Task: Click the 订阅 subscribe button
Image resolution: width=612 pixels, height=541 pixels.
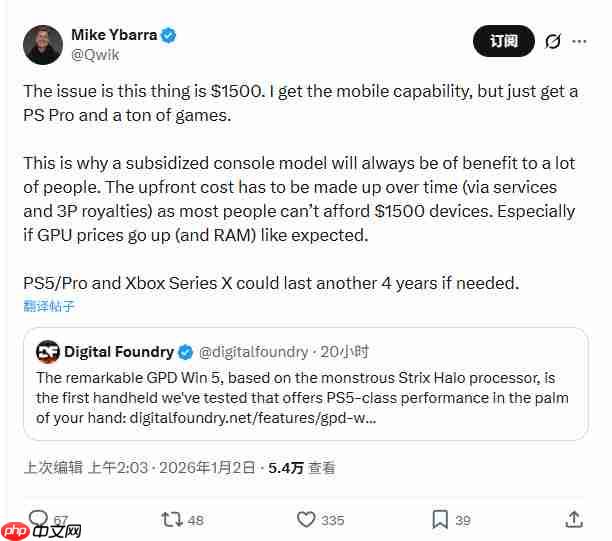Action: [504, 41]
